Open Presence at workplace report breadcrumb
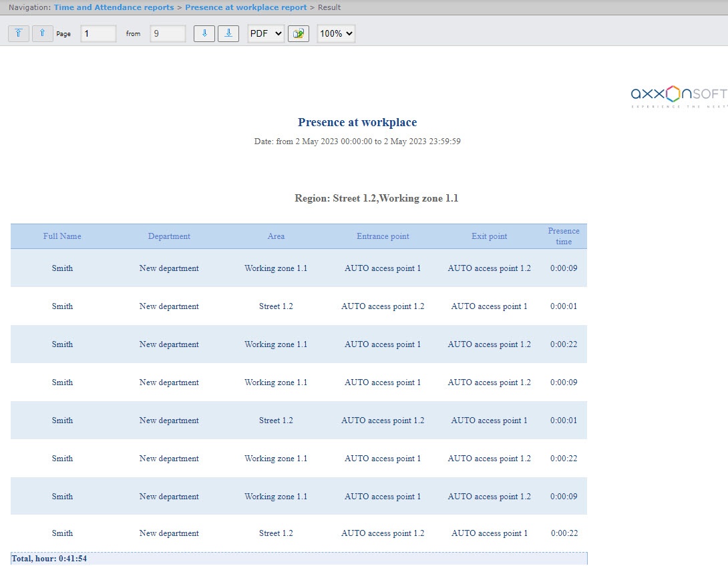Screen dimensions: 728x568 [x=246, y=7]
